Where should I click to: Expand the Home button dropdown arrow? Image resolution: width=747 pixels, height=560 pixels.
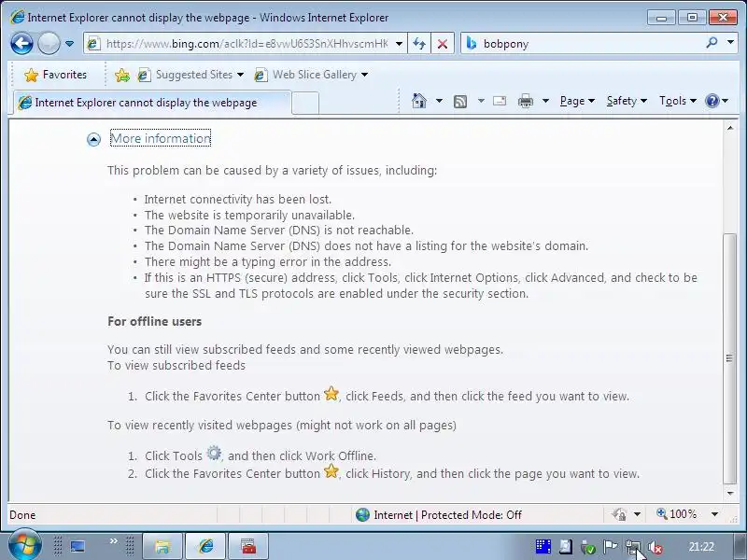(x=439, y=101)
